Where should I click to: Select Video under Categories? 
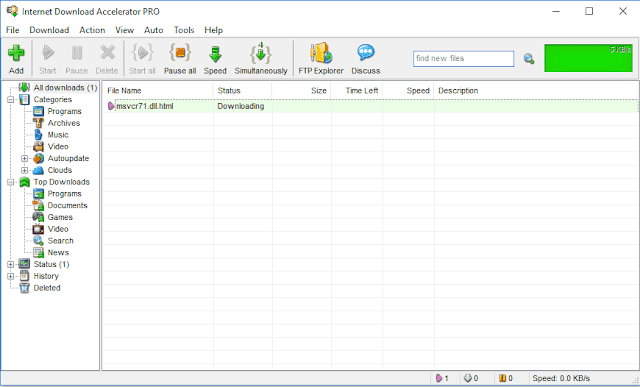coord(58,147)
